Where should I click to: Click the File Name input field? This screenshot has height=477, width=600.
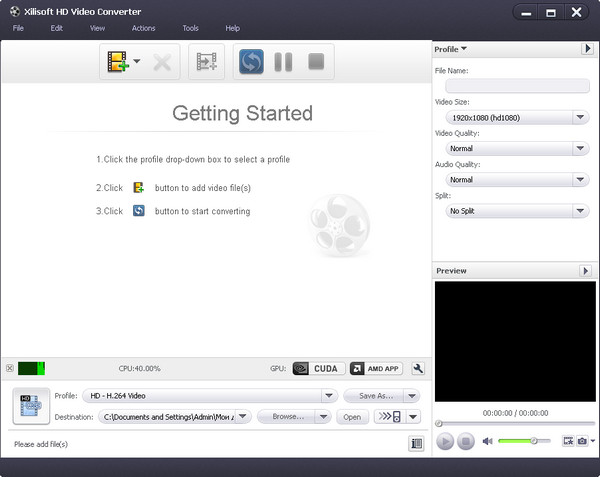pyautogui.click(x=510, y=86)
